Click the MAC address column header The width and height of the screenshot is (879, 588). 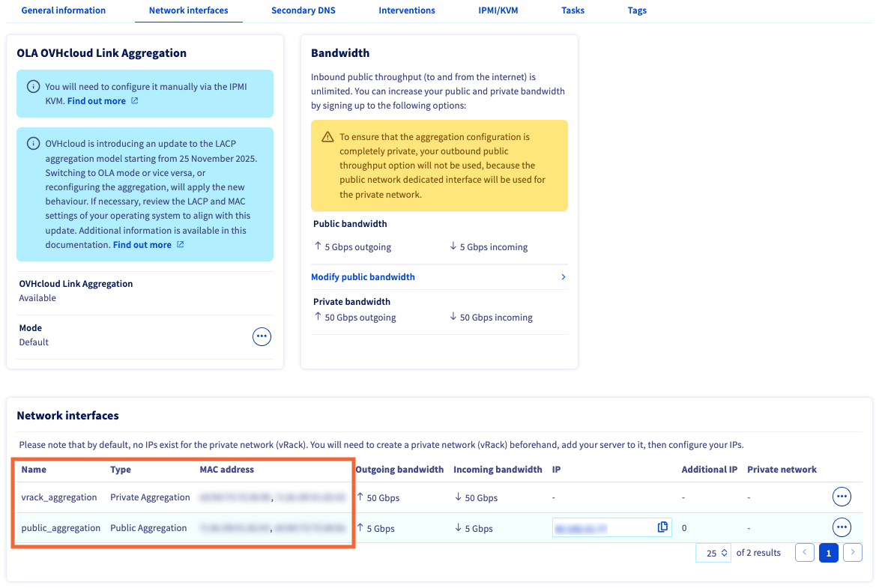coord(226,470)
